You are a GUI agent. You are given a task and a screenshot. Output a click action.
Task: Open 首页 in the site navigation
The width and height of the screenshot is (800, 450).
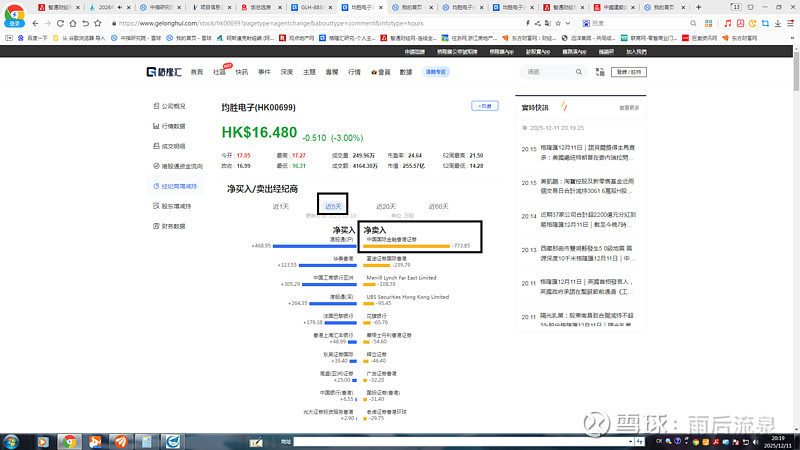pyautogui.click(x=197, y=72)
